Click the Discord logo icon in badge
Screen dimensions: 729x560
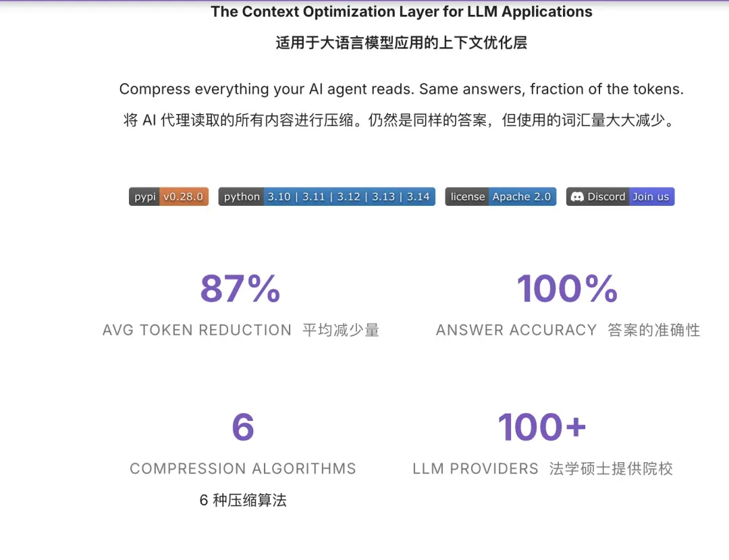pos(577,196)
